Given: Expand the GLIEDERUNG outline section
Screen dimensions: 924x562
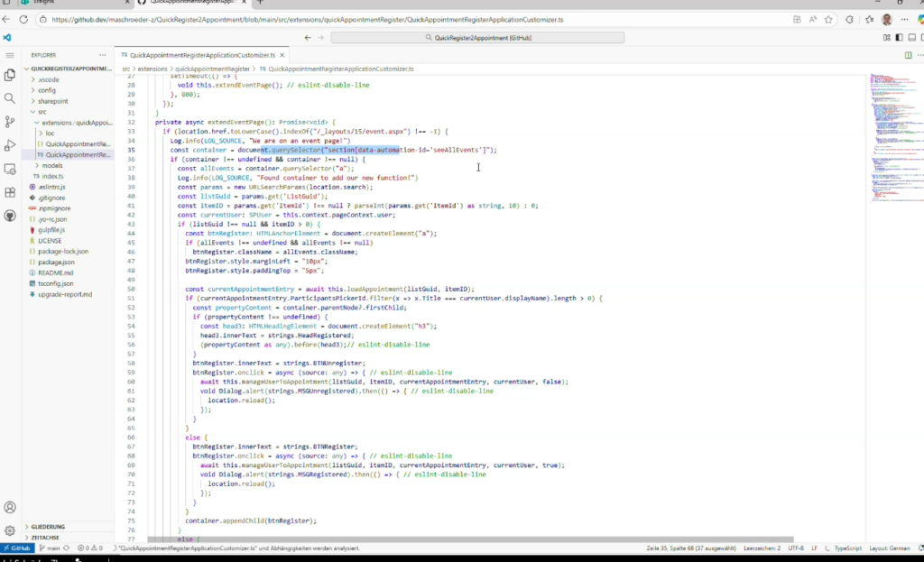Looking at the screenshot, I should 49,527.
